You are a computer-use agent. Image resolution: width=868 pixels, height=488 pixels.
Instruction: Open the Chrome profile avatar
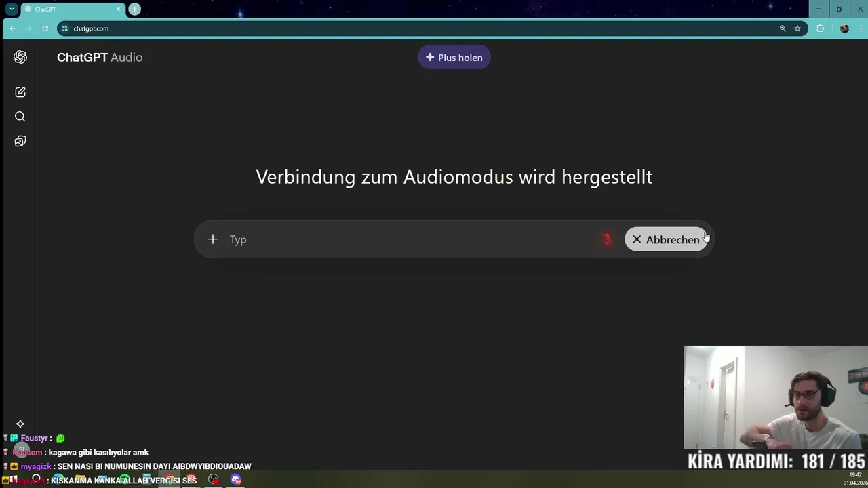(844, 28)
